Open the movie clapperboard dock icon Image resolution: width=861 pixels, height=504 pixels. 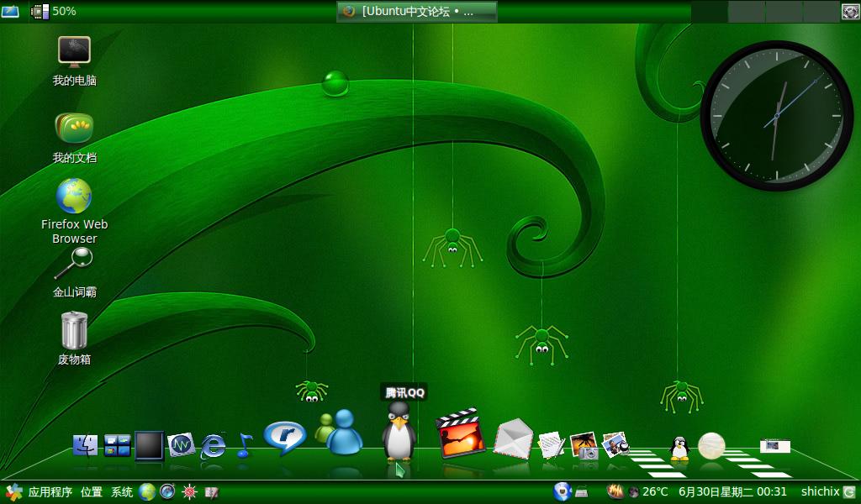[x=460, y=433]
